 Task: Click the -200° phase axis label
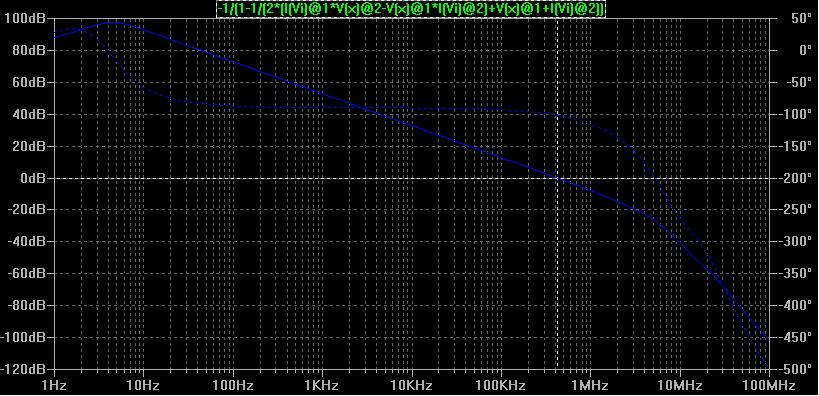(x=795, y=178)
